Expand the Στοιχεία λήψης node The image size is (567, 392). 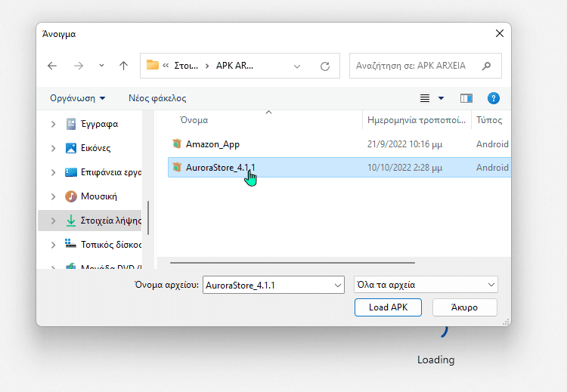54,221
